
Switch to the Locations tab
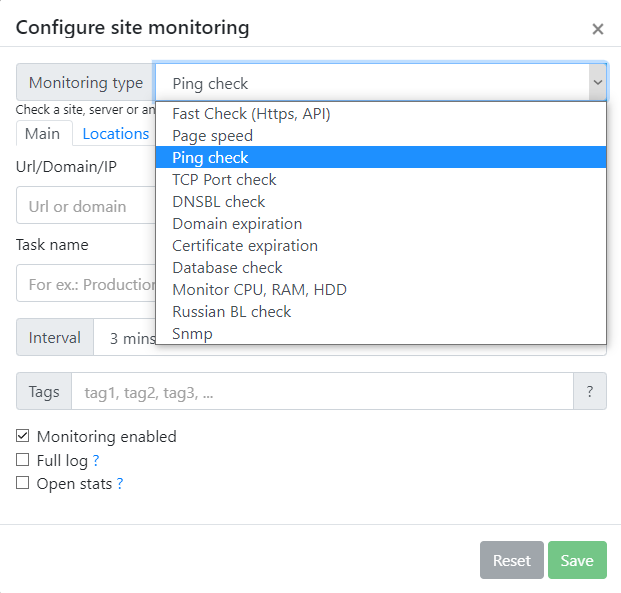pos(115,134)
